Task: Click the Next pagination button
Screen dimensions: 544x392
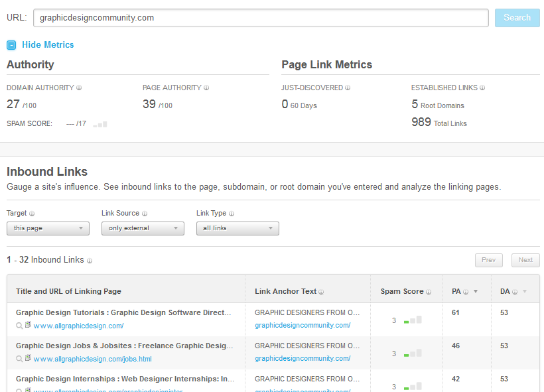Action: (x=525, y=260)
